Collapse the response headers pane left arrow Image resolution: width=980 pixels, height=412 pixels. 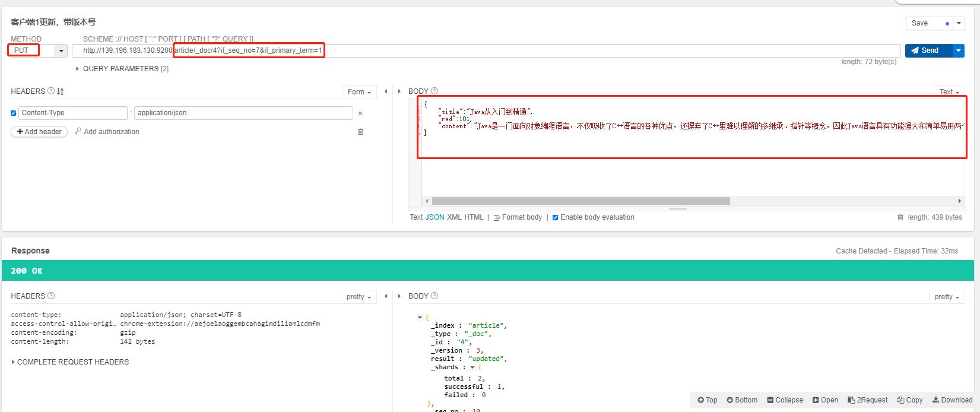coord(386,296)
